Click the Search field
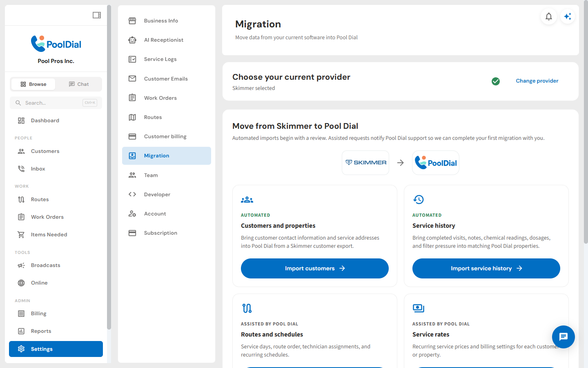Screen dimensions: 588x368 tap(56, 103)
